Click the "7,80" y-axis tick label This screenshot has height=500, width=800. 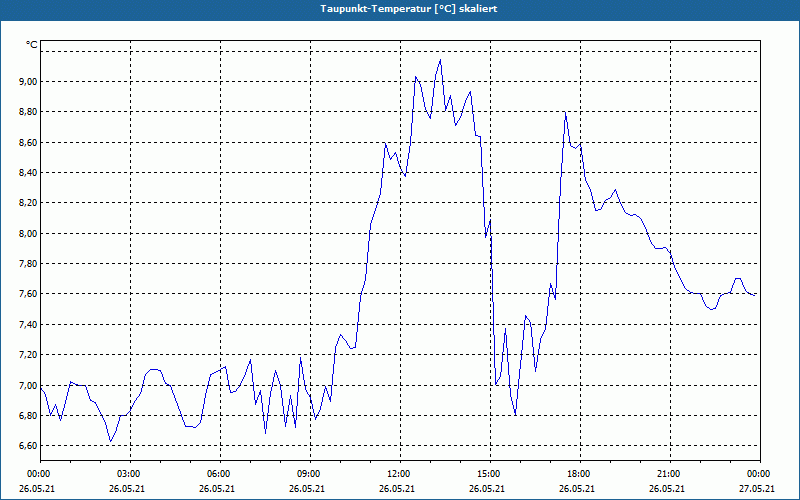28,264
